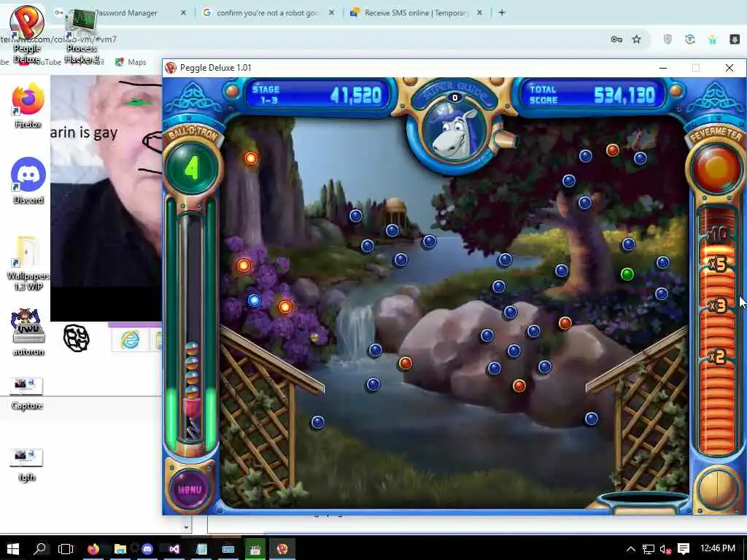Click the colorful gift extension icon
Screen dimensions: 747x560
[x=712, y=39]
